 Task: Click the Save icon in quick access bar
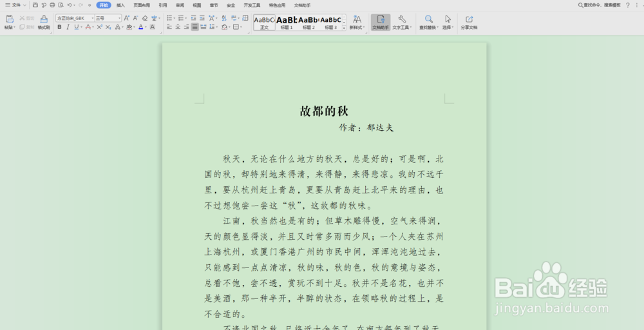point(35,5)
